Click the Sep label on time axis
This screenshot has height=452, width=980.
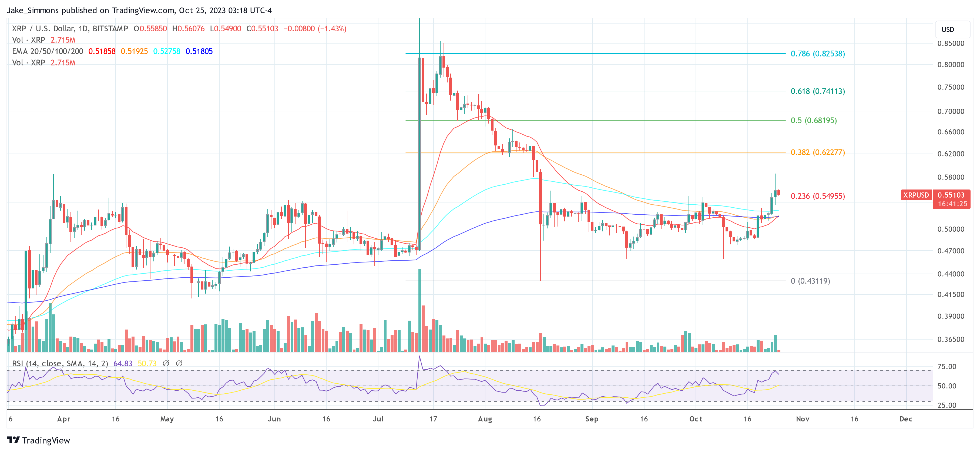pyautogui.click(x=592, y=419)
